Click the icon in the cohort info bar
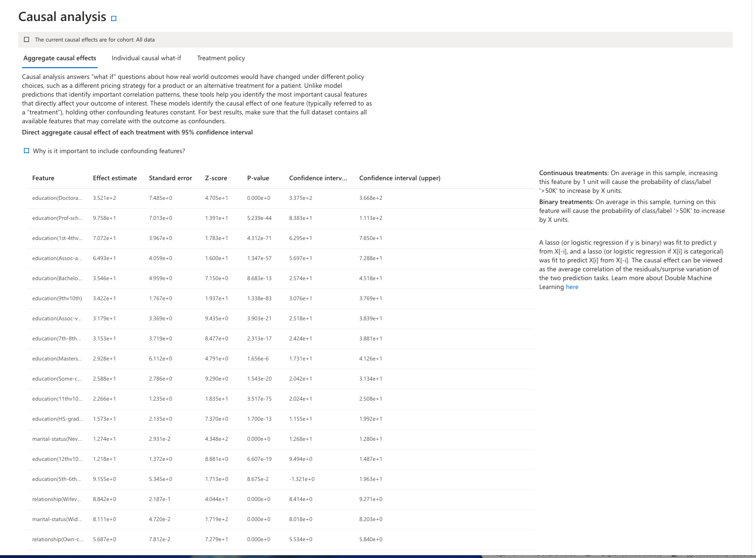The image size is (756, 558). point(27,40)
